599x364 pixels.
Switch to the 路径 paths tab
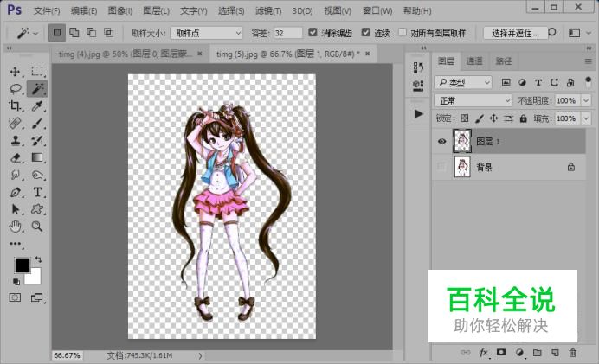503,61
